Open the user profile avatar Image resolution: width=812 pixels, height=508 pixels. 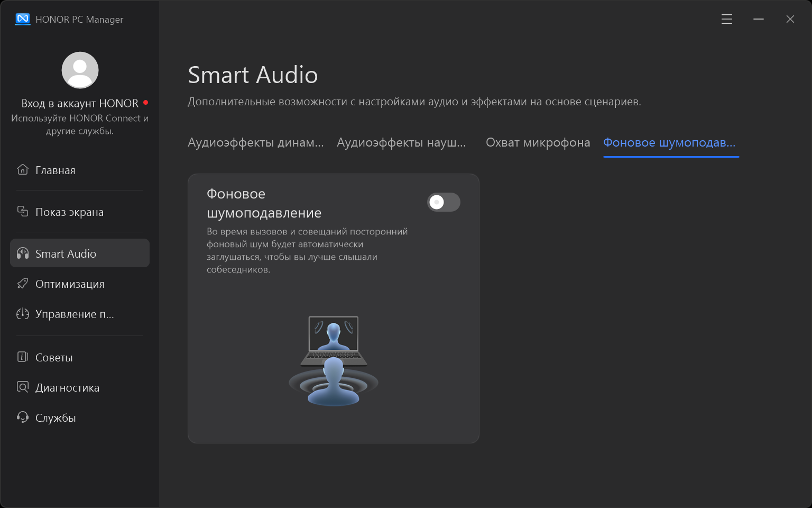click(x=80, y=70)
